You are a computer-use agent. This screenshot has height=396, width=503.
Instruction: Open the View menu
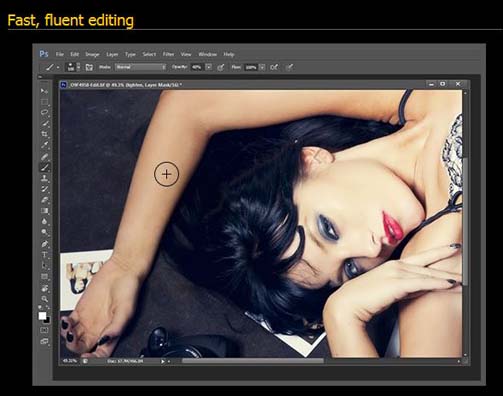[186, 54]
